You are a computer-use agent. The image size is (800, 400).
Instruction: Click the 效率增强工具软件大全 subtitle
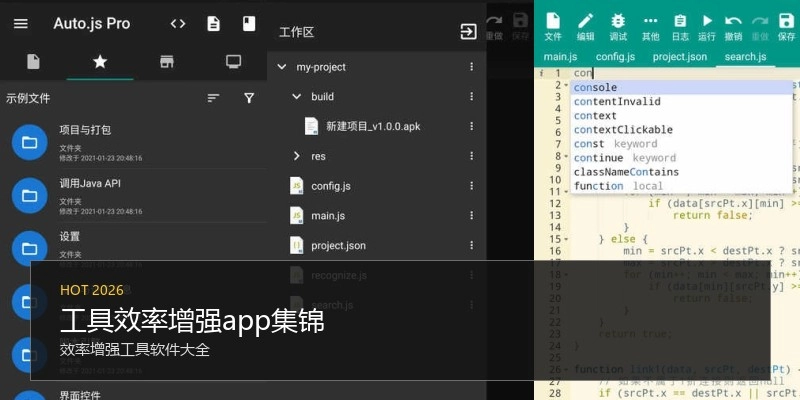point(135,350)
